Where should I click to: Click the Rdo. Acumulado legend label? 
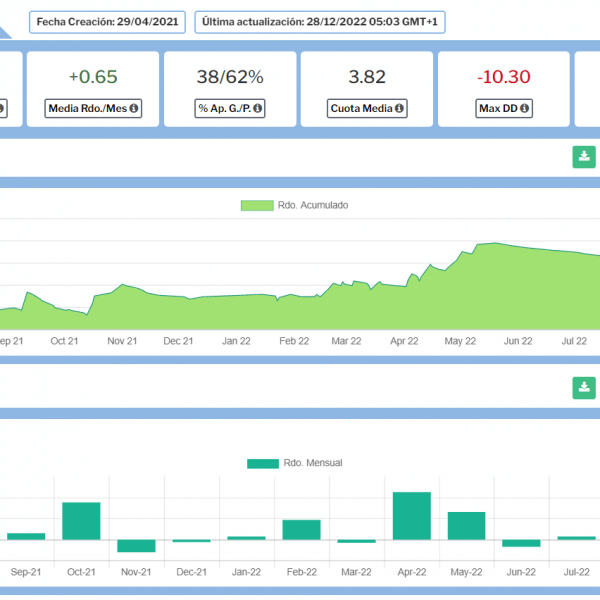(313, 205)
